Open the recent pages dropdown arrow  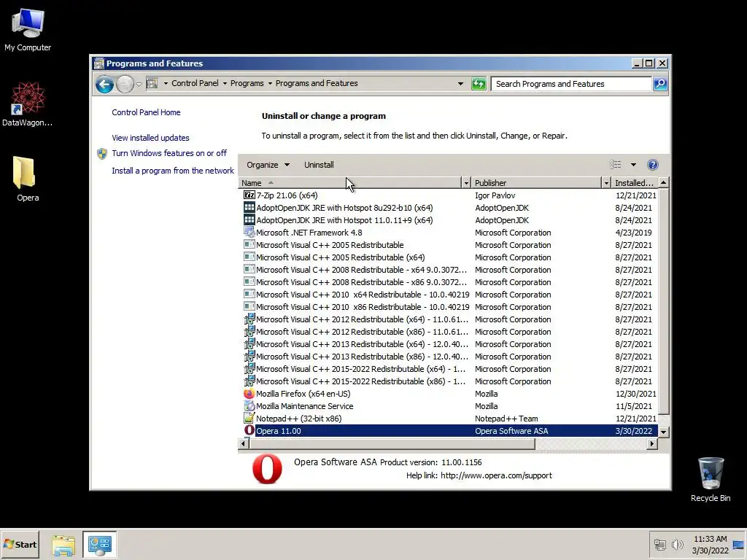[139, 85]
